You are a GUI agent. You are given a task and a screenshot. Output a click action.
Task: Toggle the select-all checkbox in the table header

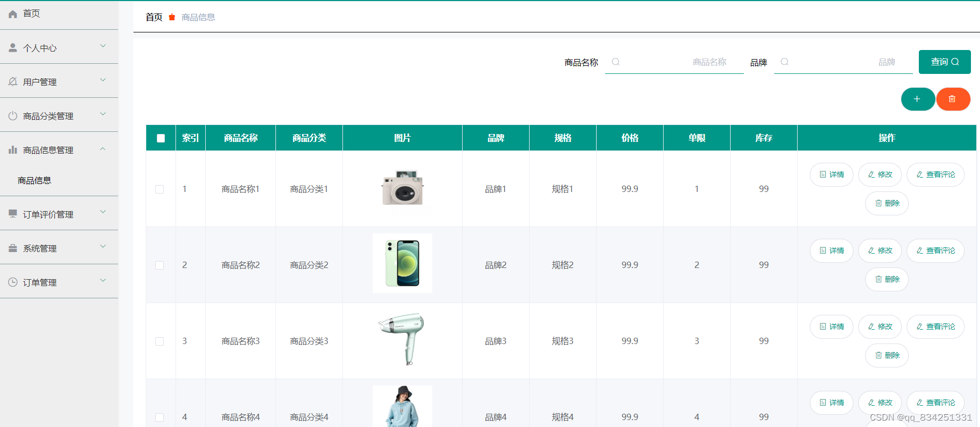(x=161, y=138)
